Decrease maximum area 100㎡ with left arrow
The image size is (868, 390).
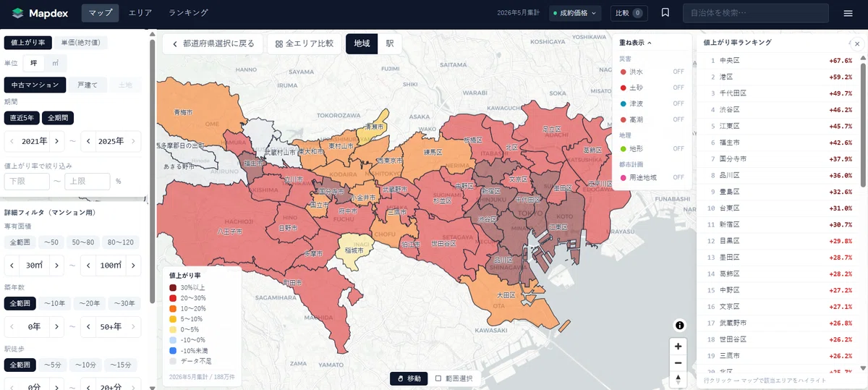88,266
